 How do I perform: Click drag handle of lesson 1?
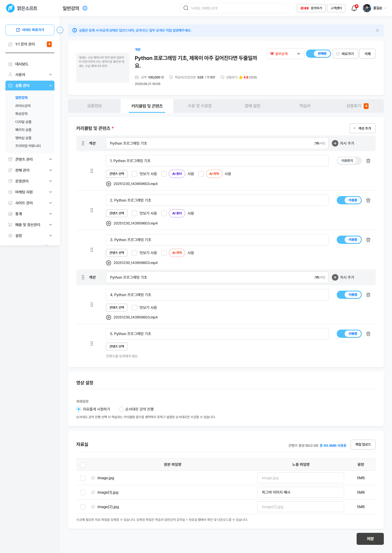[x=92, y=171]
